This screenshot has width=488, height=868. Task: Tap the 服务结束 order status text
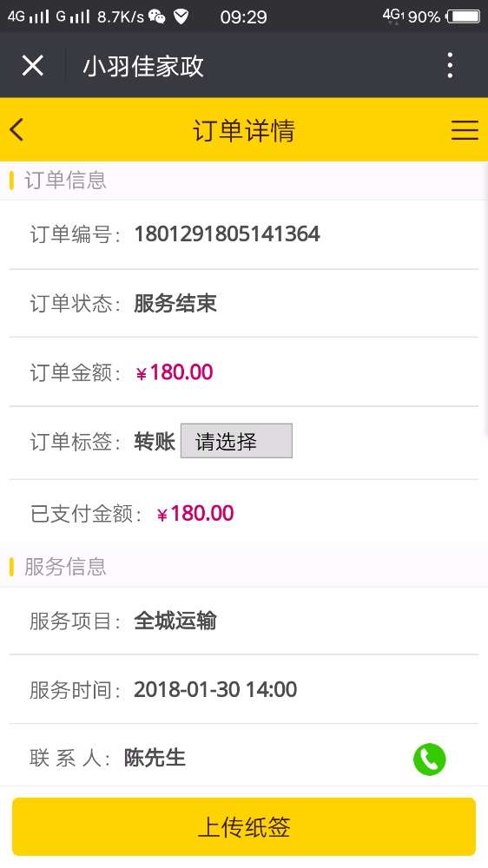click(175, 303)
